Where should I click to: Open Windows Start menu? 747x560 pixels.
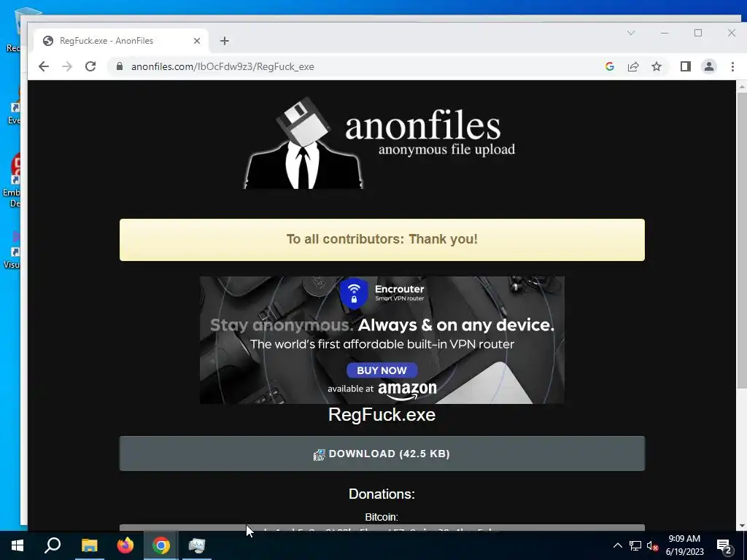tap(18, 545)
